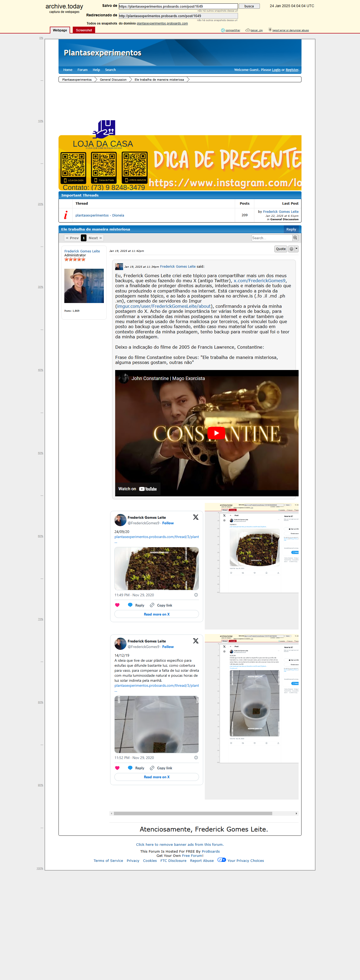Click the Salvo de URL input field
This screenshot has width=360, height=980.
coord(178,6)
